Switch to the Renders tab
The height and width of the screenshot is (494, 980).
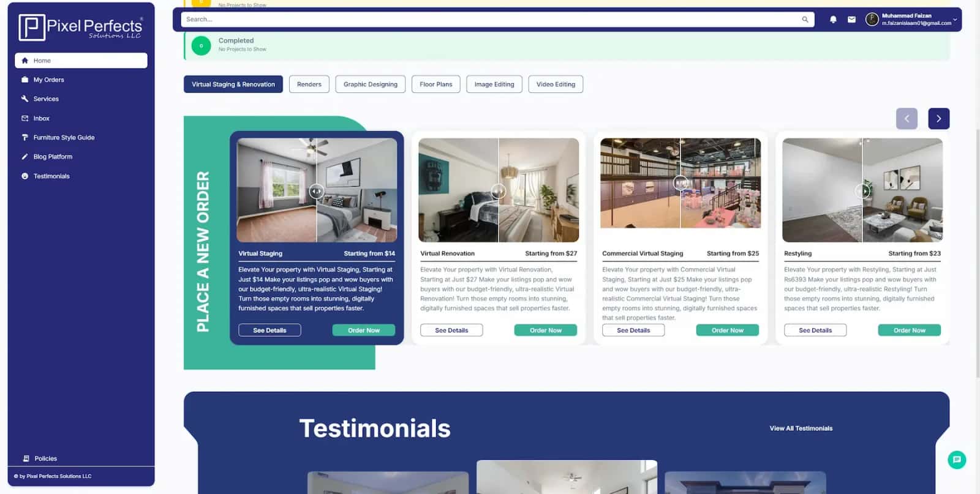point(309,84)
